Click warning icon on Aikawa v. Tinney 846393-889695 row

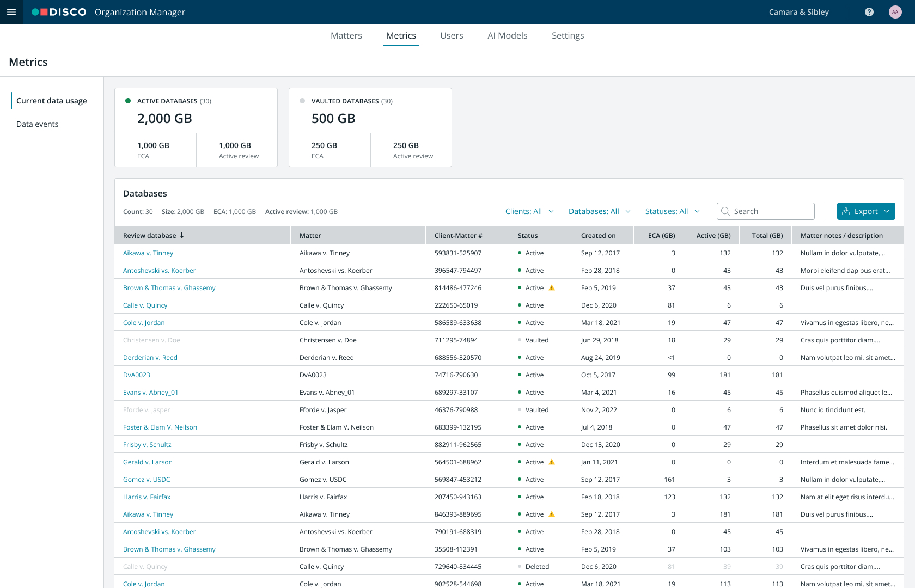click(551, 514)
